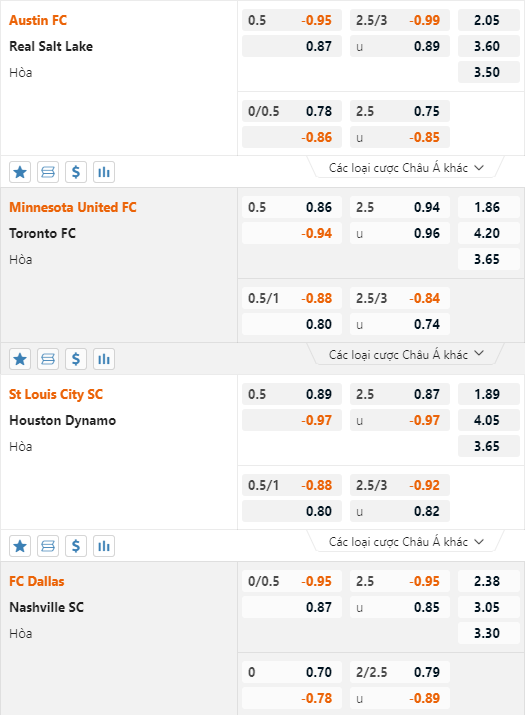
Task: Click dollar icon under St Louis City match
Action: tap(76, 546)
